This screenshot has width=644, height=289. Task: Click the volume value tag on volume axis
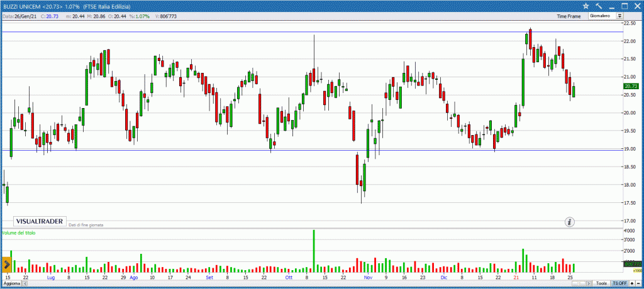pos(631,264)
